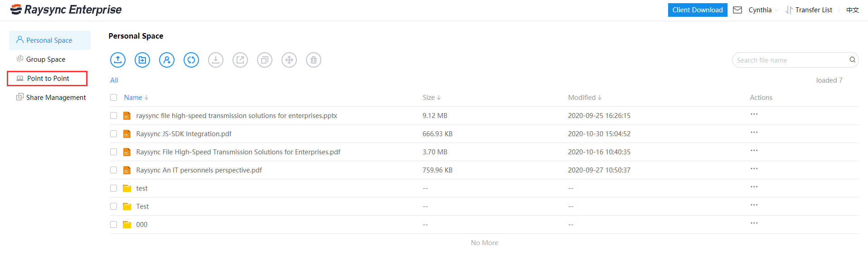Select the All breadcrumb tab

(114, 80)
